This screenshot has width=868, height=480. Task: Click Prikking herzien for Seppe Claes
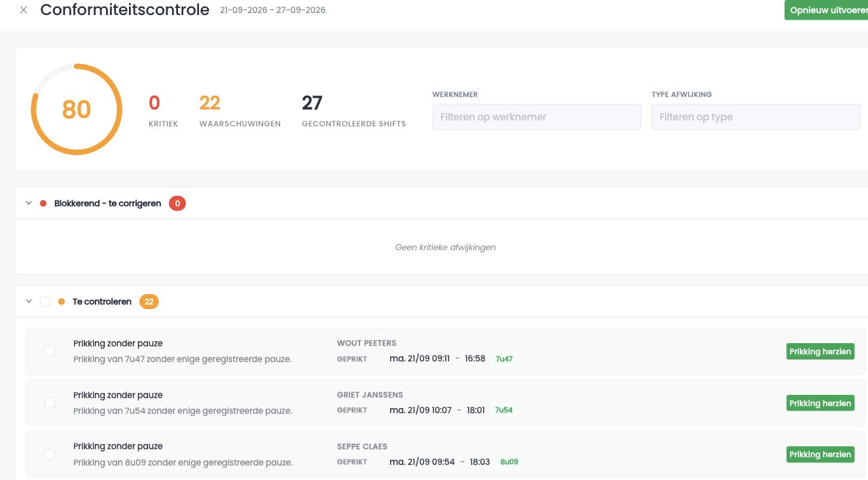(x=820, y=454)
